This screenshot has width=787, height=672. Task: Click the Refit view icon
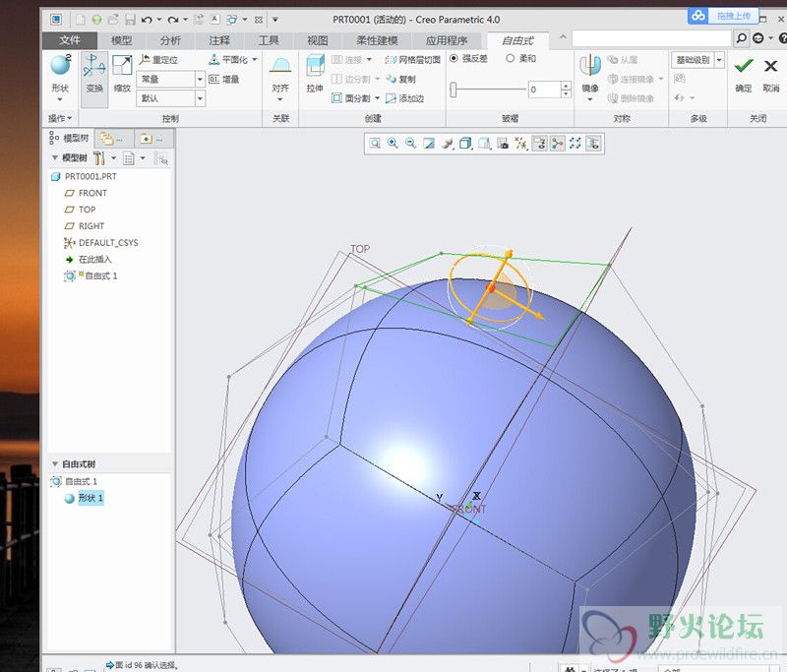pos(375,144)
